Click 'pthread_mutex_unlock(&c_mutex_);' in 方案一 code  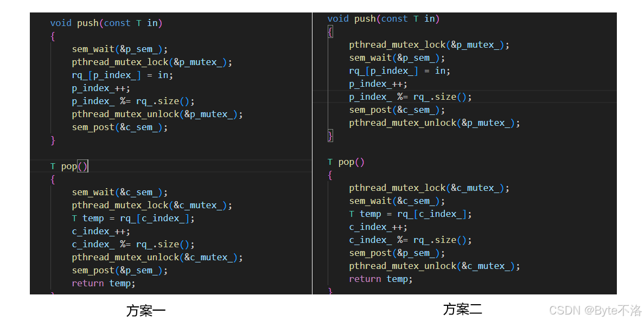pos(157,258)
